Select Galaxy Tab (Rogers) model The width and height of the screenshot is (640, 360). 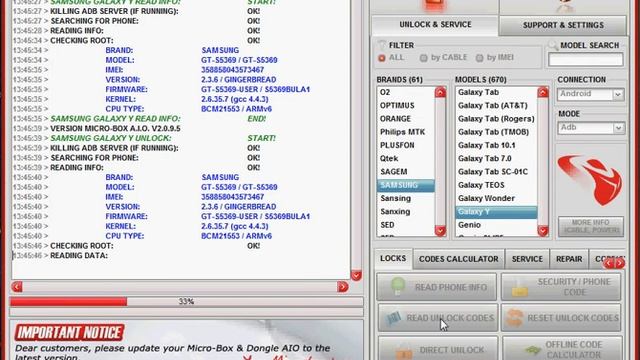[x=496, y=119]
